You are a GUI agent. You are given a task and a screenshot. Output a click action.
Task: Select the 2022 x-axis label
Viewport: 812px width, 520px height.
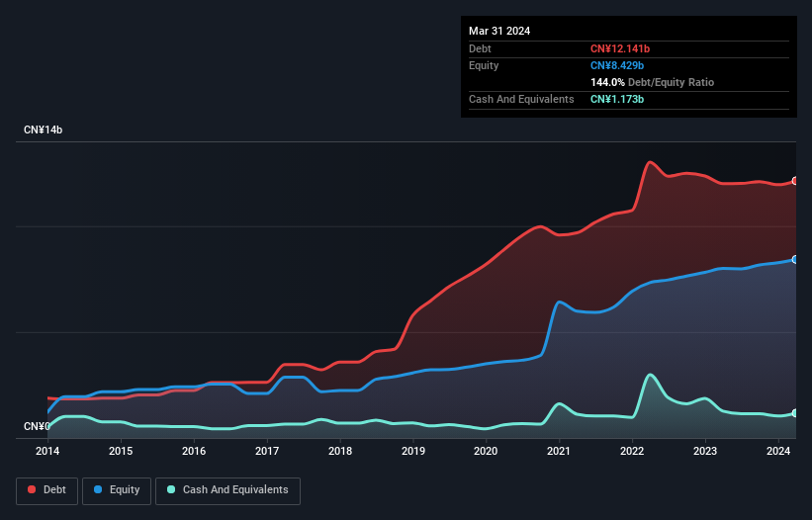pyautogui.click(x=632, y=451)
